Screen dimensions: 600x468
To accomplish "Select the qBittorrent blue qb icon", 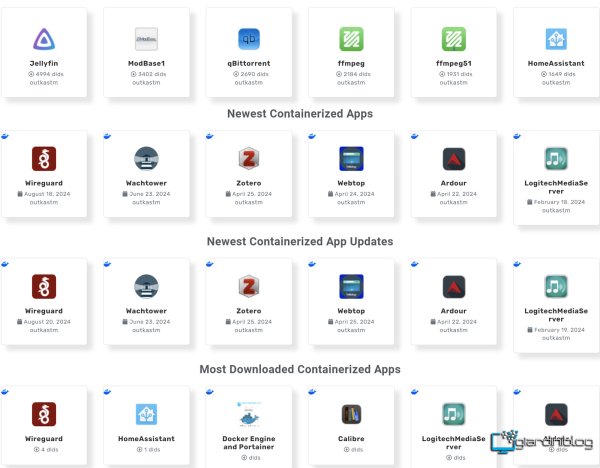I will click(x=249, y=39).
